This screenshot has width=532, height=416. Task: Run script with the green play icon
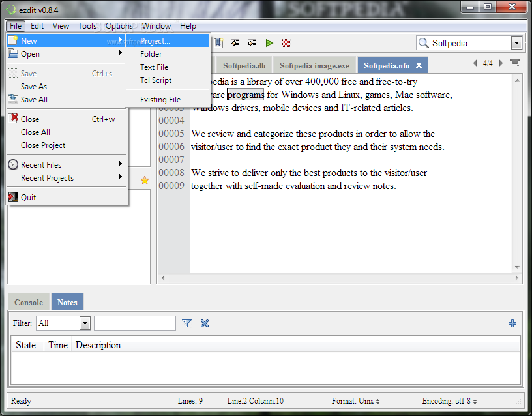click(269, 43)
